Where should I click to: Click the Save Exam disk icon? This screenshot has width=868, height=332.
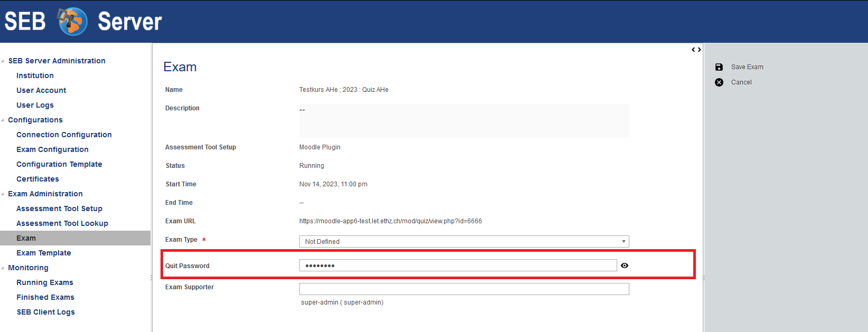[719, 67]
